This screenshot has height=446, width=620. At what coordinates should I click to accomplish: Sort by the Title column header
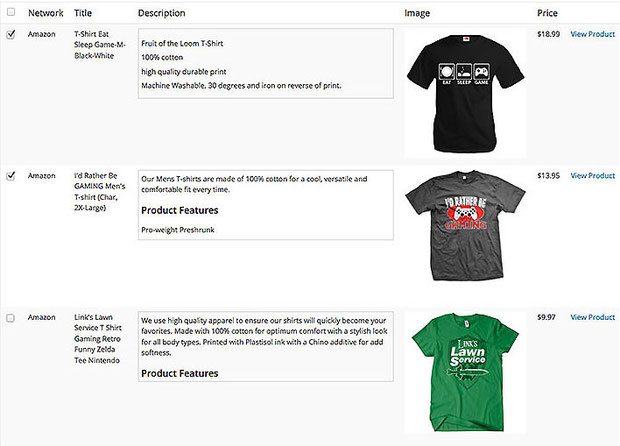(83, 13)
